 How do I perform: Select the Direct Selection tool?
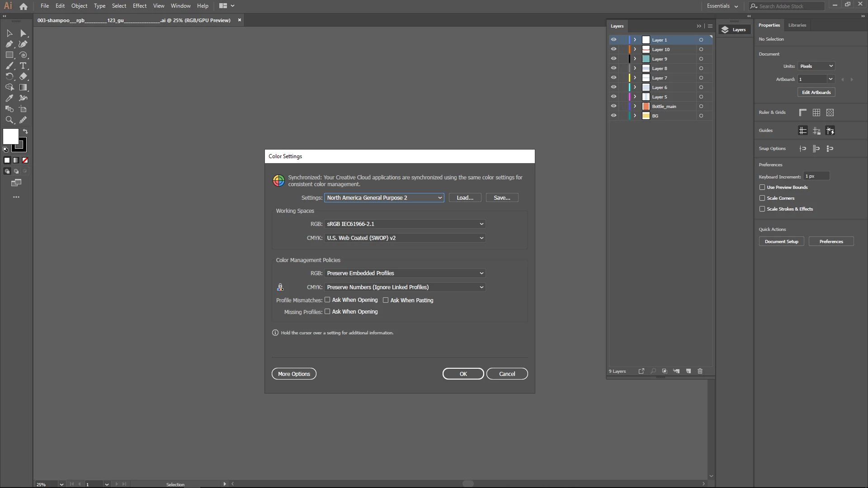tap(23, 33)
